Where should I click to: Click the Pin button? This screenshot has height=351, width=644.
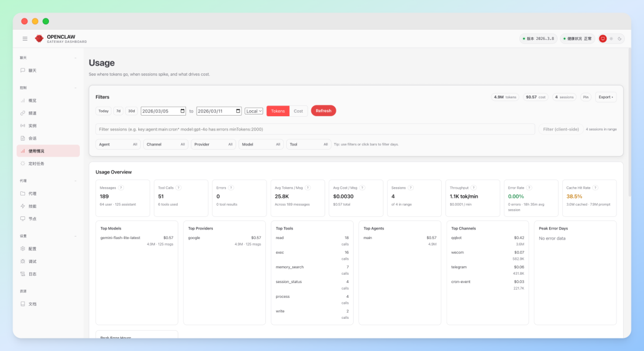(586, 97)
